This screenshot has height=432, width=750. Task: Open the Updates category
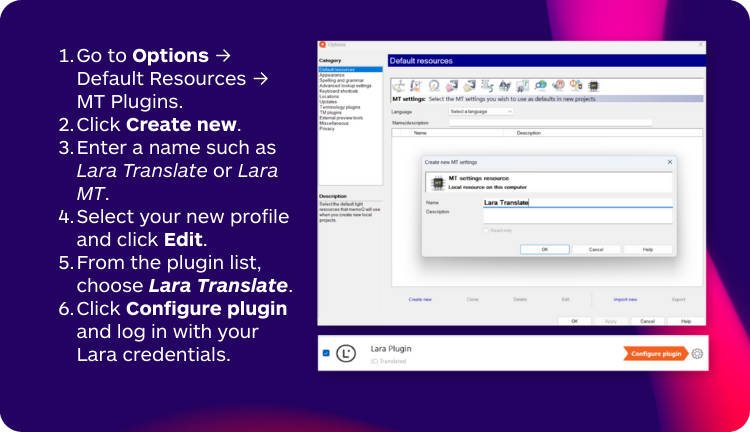click(x=328, y=102)
